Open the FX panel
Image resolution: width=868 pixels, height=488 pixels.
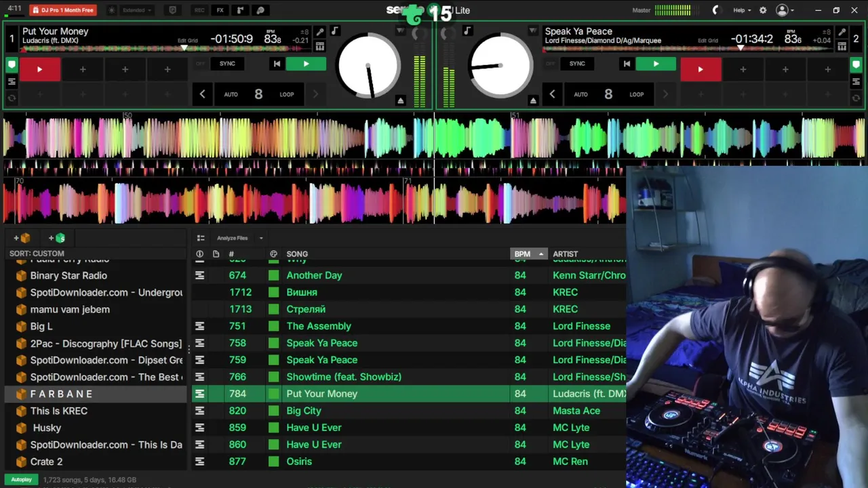click(x=220, y=10)
